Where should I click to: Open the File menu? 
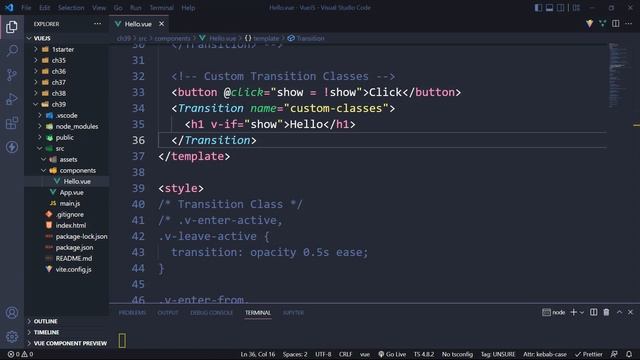26,8
